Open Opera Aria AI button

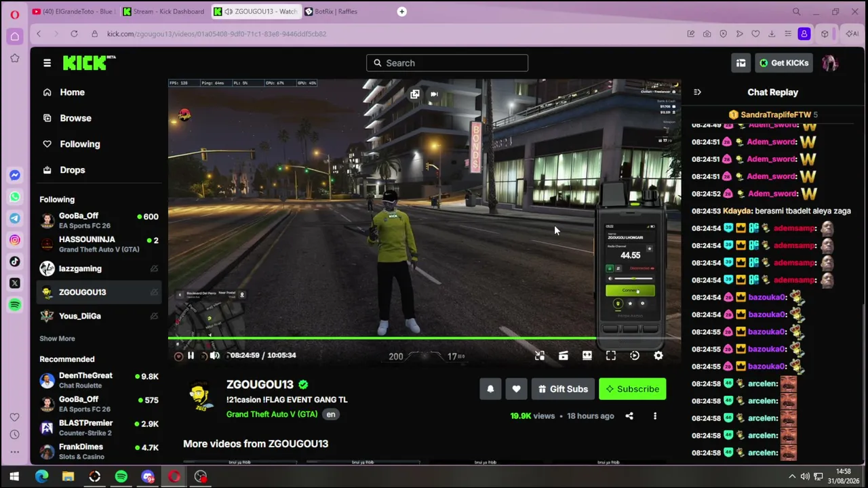pos(852,34)
